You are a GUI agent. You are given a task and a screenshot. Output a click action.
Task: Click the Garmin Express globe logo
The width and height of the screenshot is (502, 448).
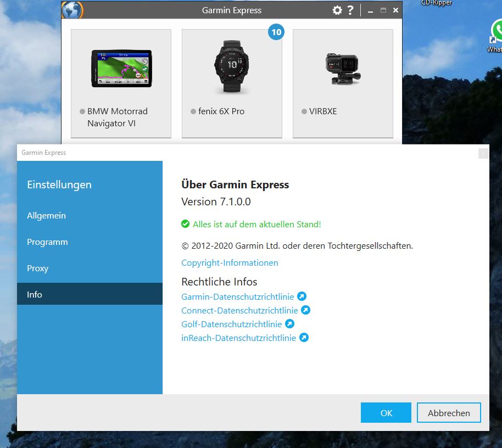tap(72, 10)
